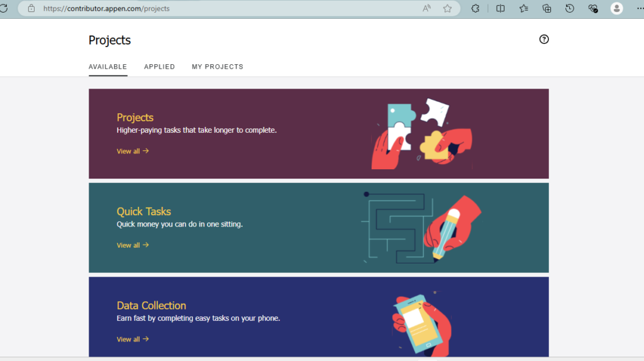644x361 pixels.
Task: Switch to the AVAILABLE tab
Action: pos(108,67)
